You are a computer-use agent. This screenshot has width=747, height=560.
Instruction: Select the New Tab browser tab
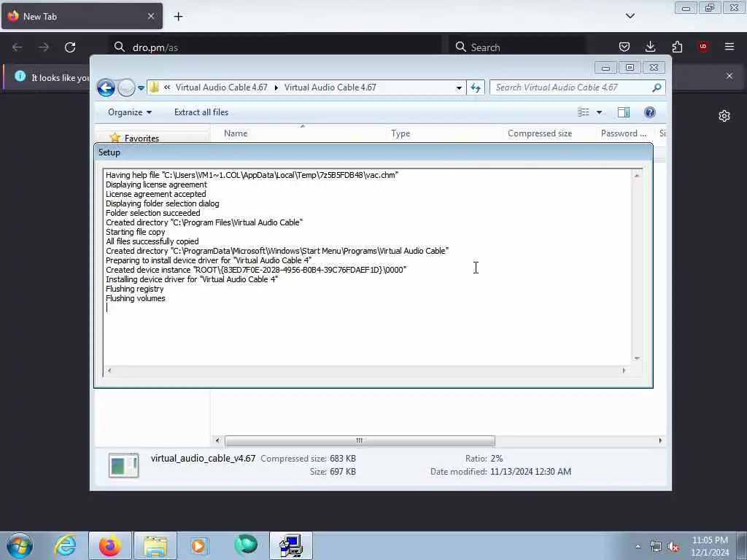(82, 16)
